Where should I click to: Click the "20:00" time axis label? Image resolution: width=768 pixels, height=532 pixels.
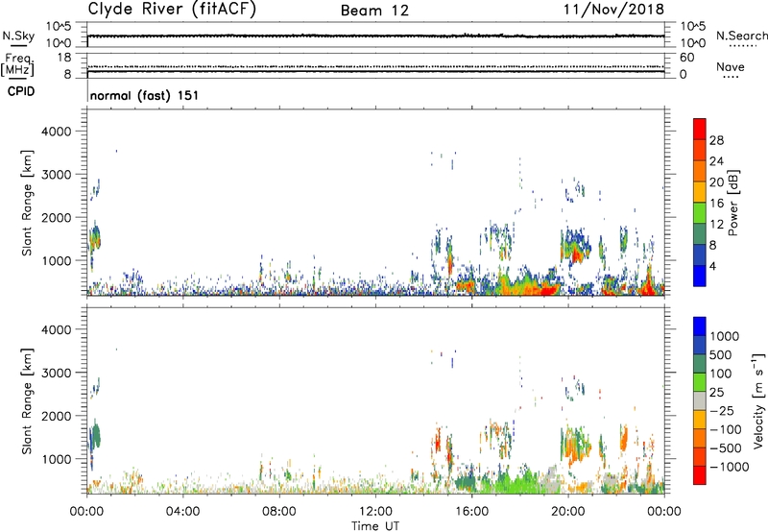568,512
